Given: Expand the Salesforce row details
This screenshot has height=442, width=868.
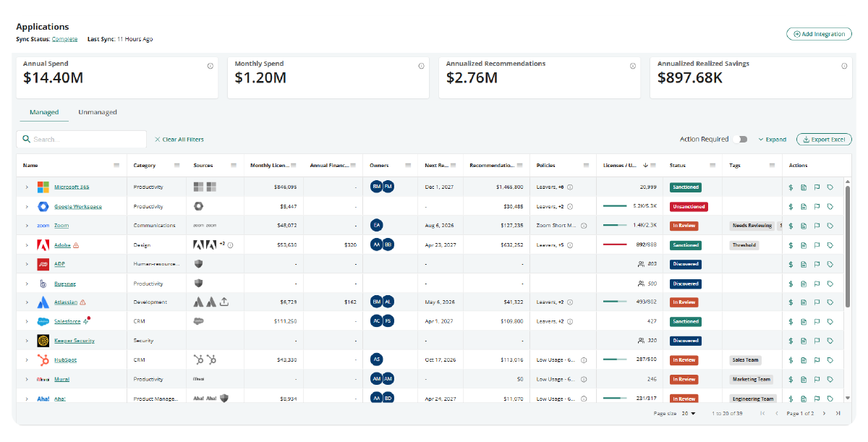Looking at the screenshot, I should 27,321.
